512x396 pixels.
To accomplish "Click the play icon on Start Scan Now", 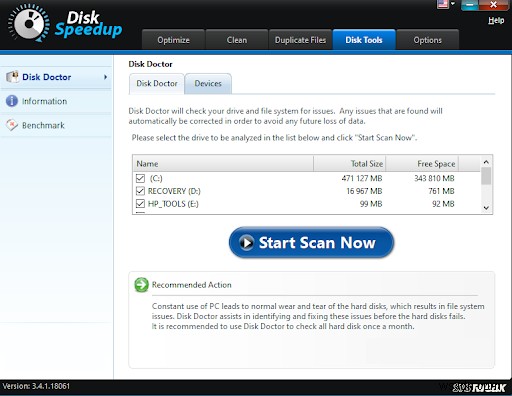I will [x=247, y=243].
